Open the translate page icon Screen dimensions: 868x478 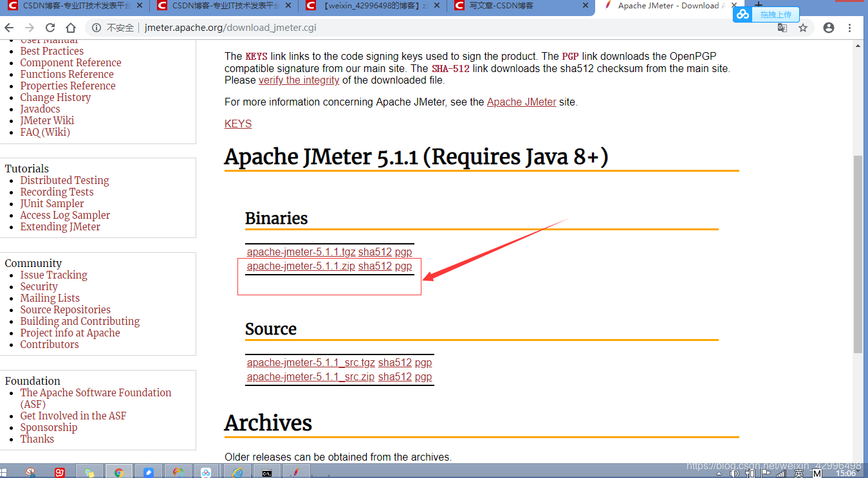782,28
